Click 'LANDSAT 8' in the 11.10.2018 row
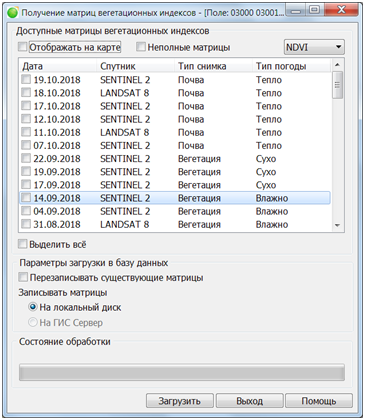The width and height of the screenshot is (365, 420). (124, 132)
